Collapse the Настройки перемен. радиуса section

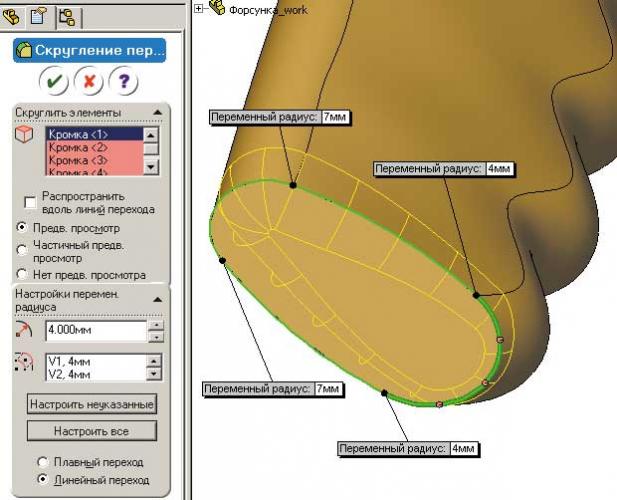(x=157, y=299)
